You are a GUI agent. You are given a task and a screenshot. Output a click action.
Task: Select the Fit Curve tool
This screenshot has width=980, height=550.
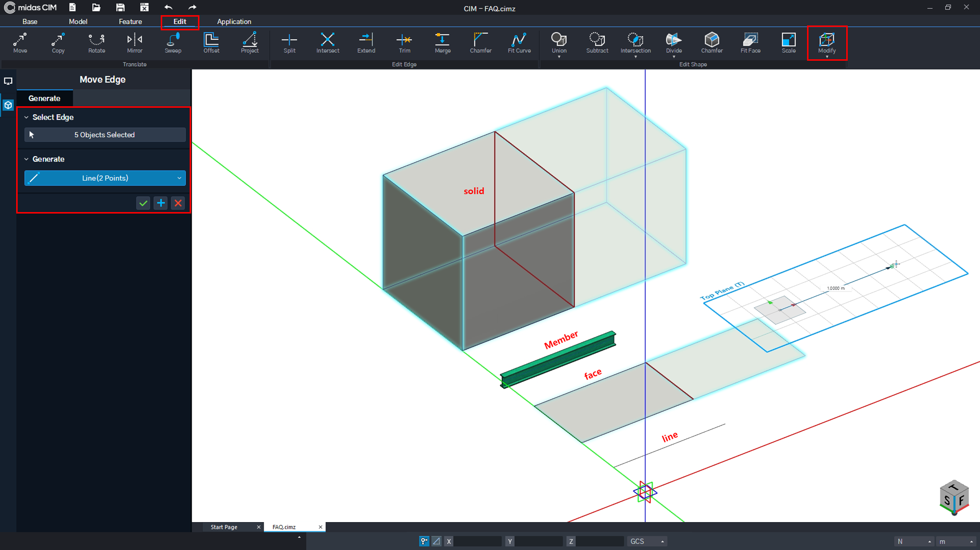tap(519, 43)
